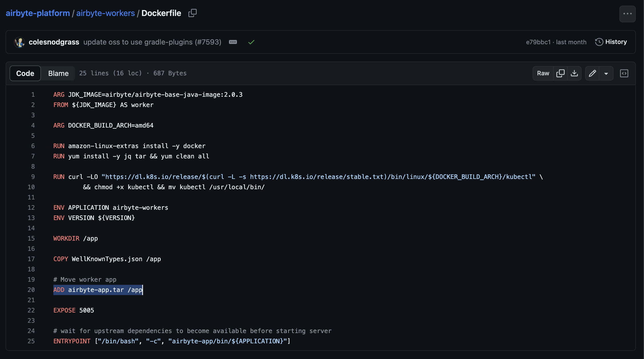The height and width of the screenshot is (359, 644).
Task: Select line number 20
Action: pos(31,290)
